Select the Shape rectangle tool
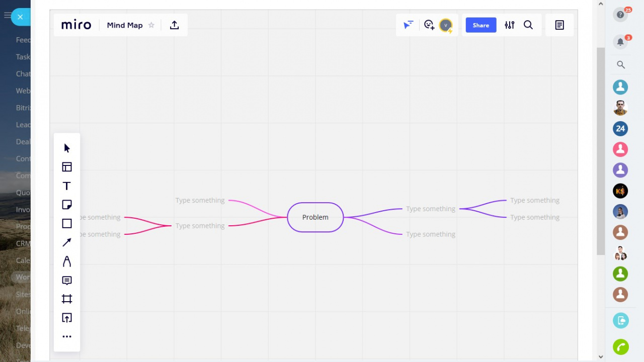The width and height of the screenshot is (644, 362). click(67, 224)
